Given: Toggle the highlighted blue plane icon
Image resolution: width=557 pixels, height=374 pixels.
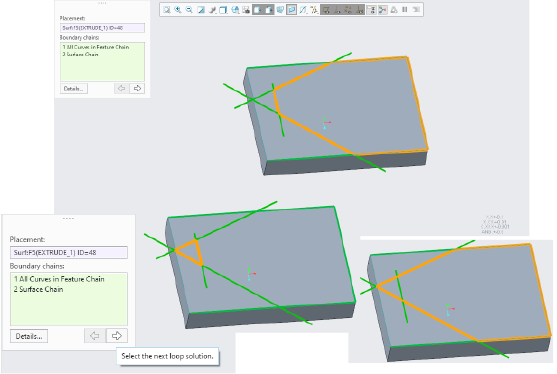Looking at the screenshot, I should (x=291, y=10).
